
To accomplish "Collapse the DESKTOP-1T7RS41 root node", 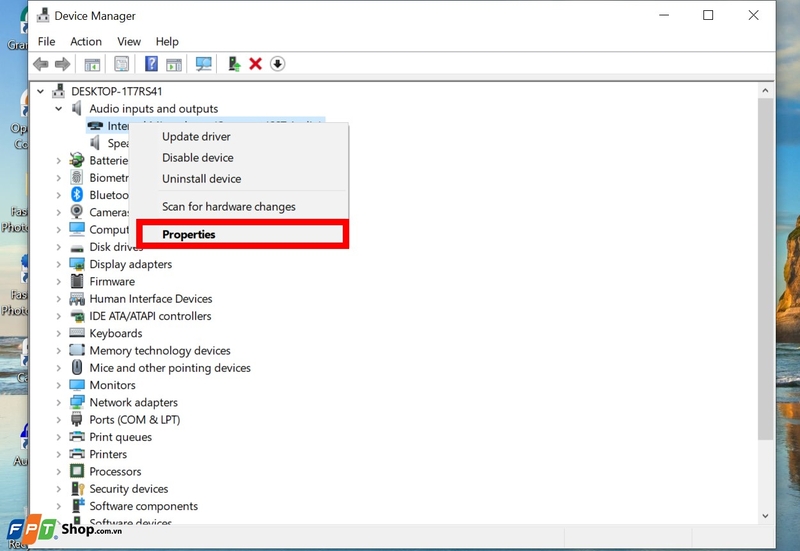I will pos(40,91).
